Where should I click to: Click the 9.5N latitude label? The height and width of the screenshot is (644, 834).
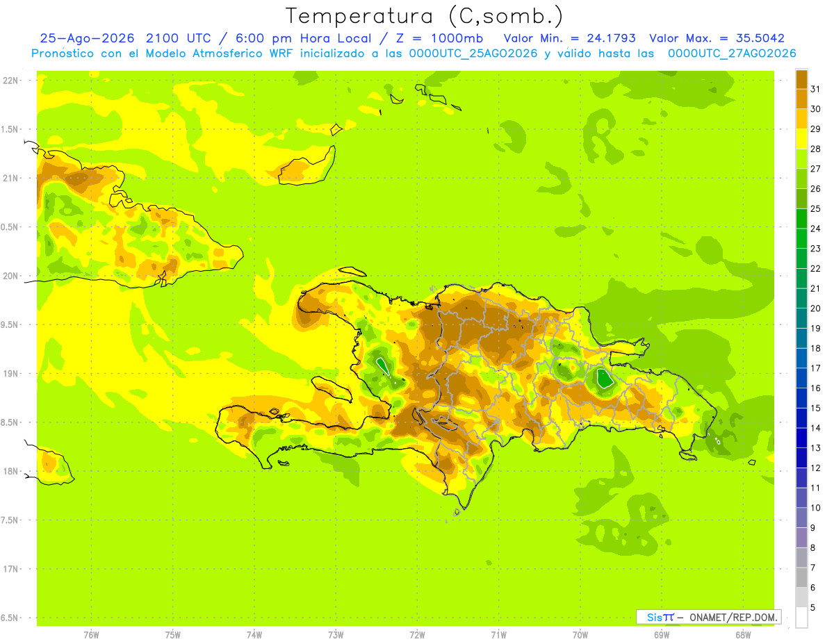point(10,324)
